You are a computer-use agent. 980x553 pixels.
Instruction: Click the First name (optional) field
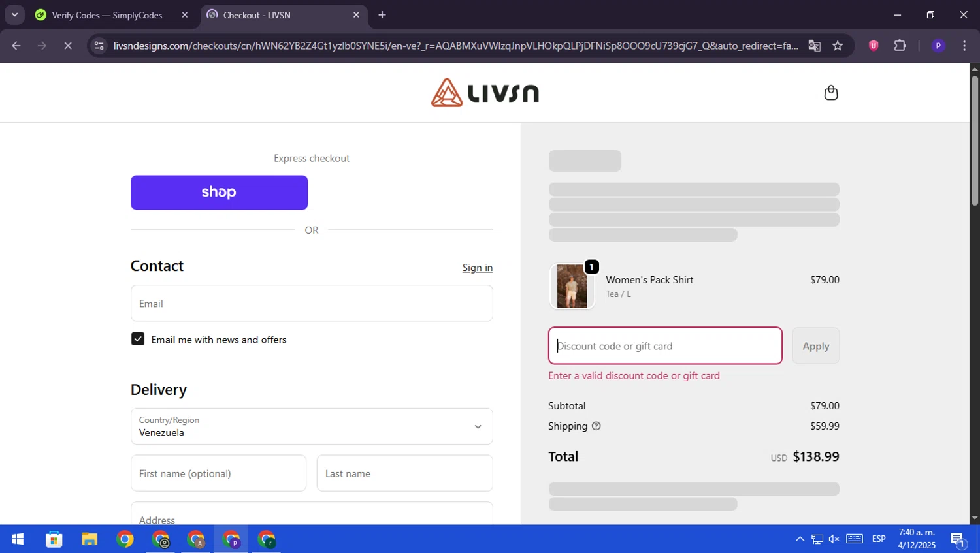pyautogui.click(x=218, y=473)
